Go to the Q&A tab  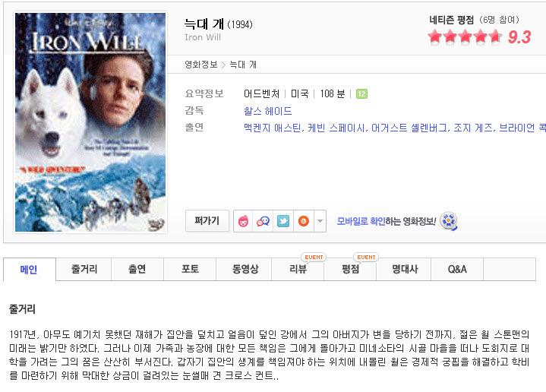pos(457,269)
